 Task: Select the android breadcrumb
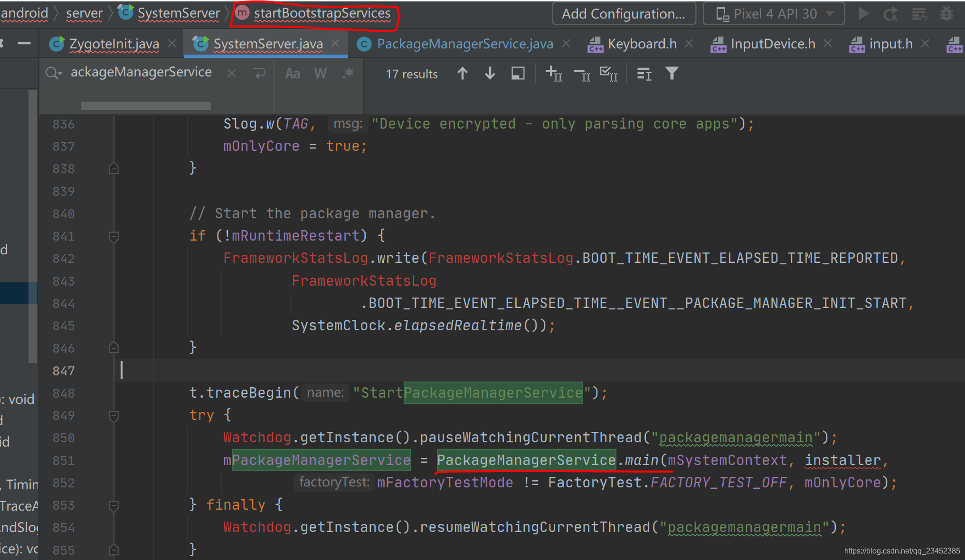tap(24, 13)
